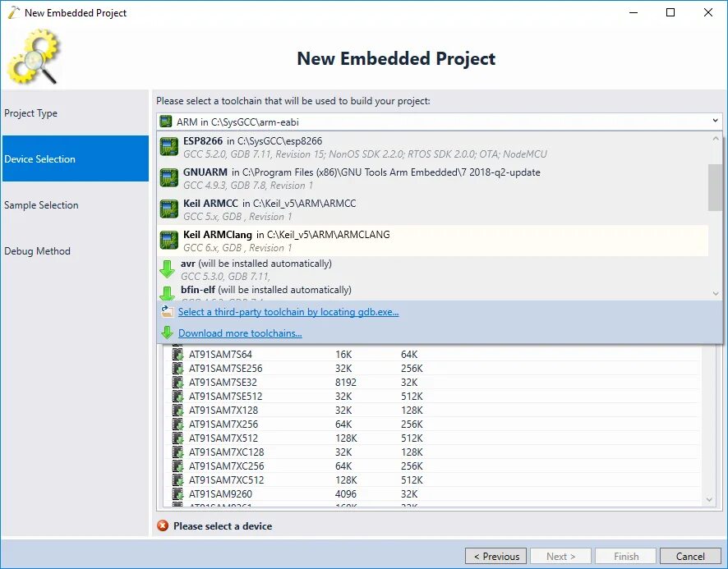Screen dimensions: 728x569
Task: Click the ESP8266 toolchain chip icon
Action: (169, 147)
